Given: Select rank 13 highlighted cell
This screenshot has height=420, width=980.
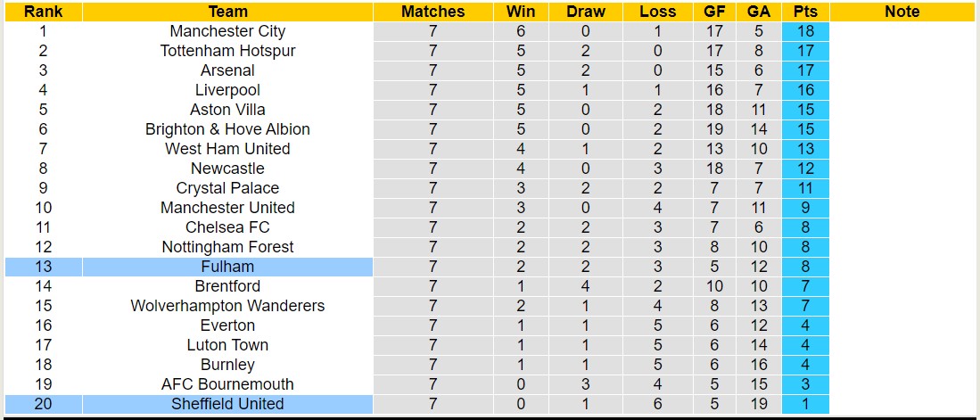Looking at the screenshot, I should click(43, 267).
